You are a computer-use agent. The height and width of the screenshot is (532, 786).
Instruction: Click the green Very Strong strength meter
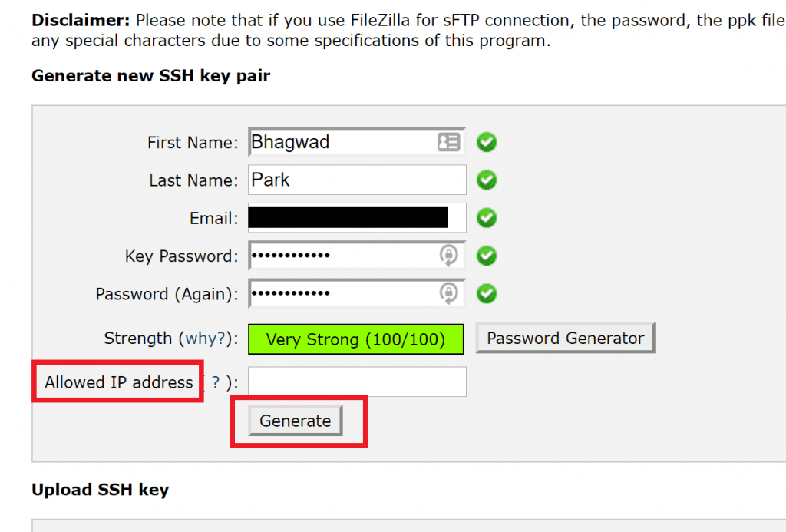click(x=355, y=339)
